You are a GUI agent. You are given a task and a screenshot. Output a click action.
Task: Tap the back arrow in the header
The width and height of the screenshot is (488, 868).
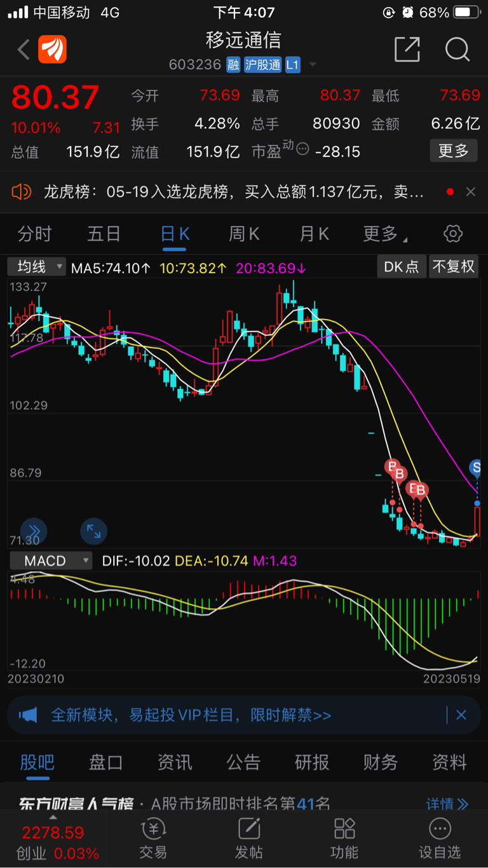click(24, 50)
